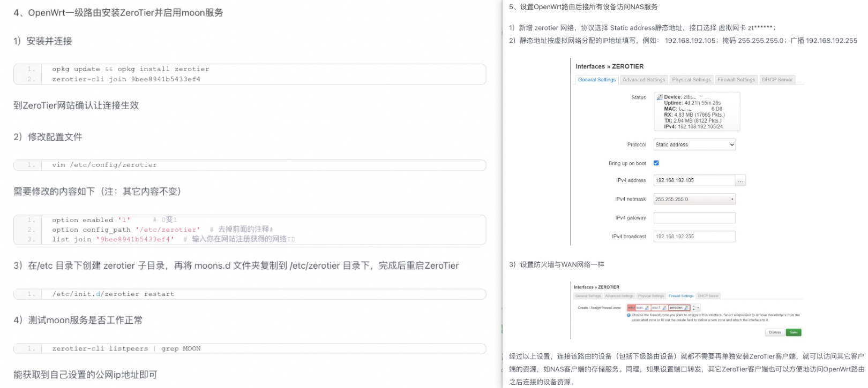Click the wan1 interface icon in firewall zone
The width and height of the screenshot is (868, 388).
click(664, 308)
